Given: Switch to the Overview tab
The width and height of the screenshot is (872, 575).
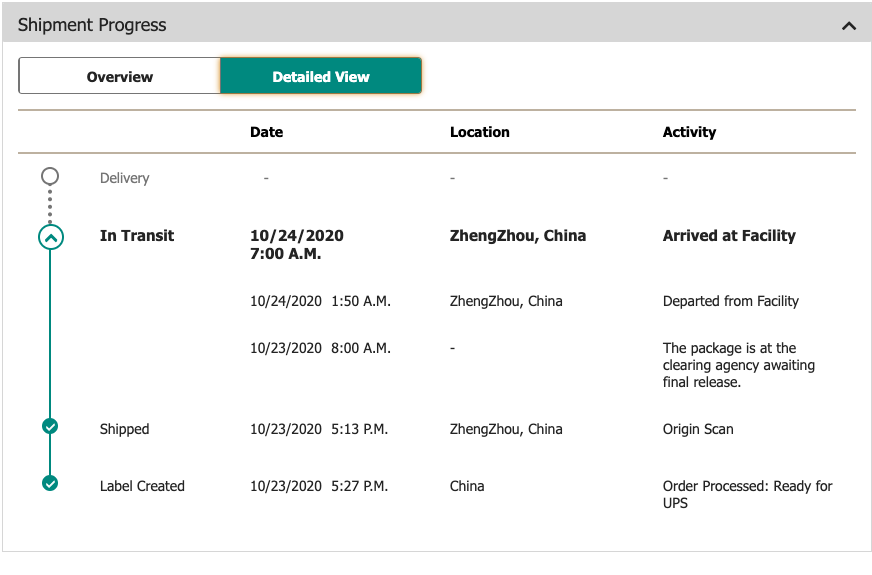Looking at the screenshot, I should [x=119, y=76].
